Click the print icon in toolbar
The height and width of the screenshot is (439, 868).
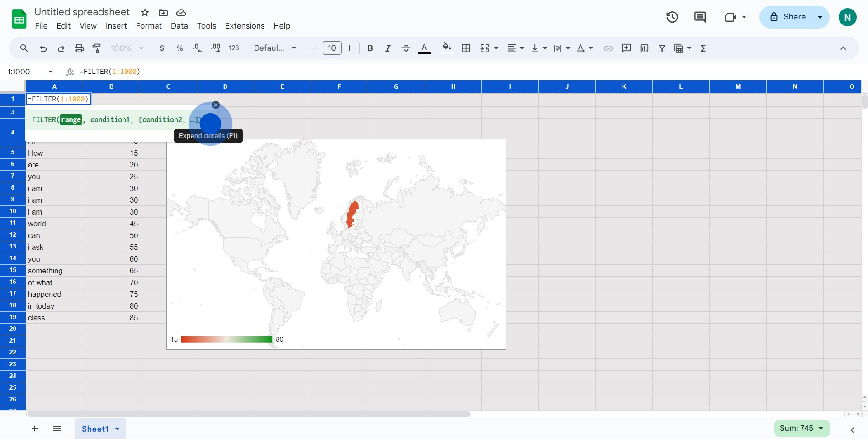(x=79, y=48)
